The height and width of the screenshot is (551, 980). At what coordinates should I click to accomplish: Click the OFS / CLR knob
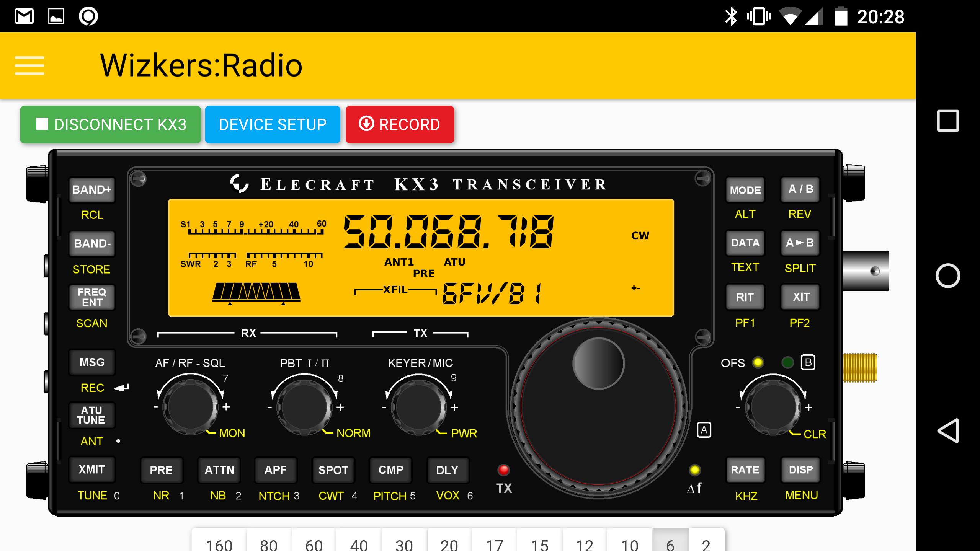pos(773,407)
